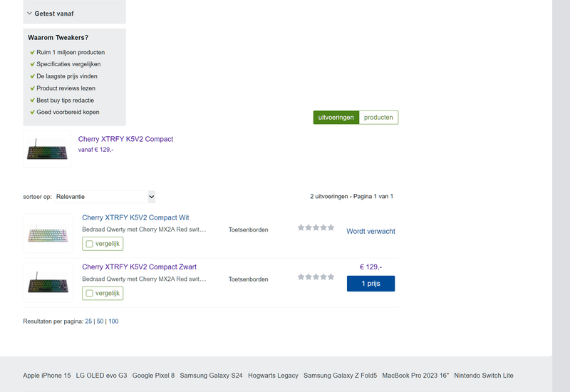Switch to the uitvoeringen tab

[x=336, y=118]
